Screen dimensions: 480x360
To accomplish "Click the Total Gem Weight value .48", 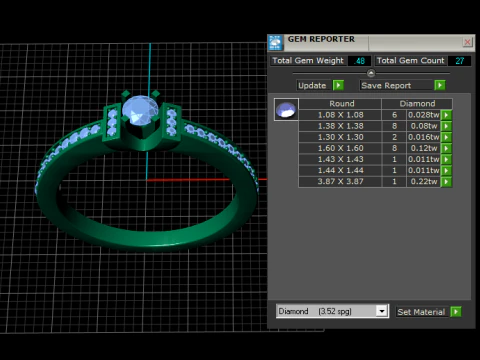I will coord(359,61).
